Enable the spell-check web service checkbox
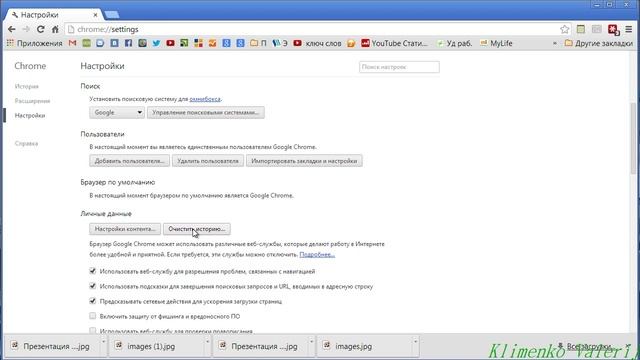Viewport: 640px width, 360px height. [93, 330]
